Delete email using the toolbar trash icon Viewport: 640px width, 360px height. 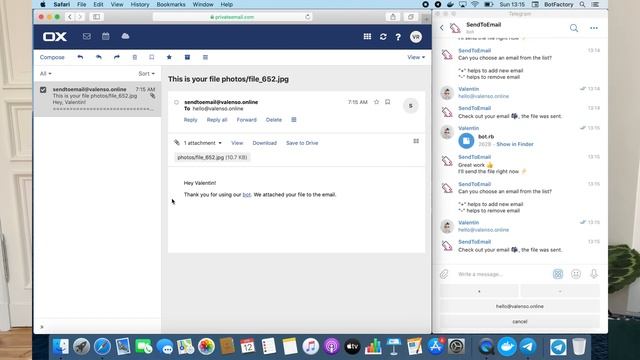pyautogui.click(x=135, y=57)
